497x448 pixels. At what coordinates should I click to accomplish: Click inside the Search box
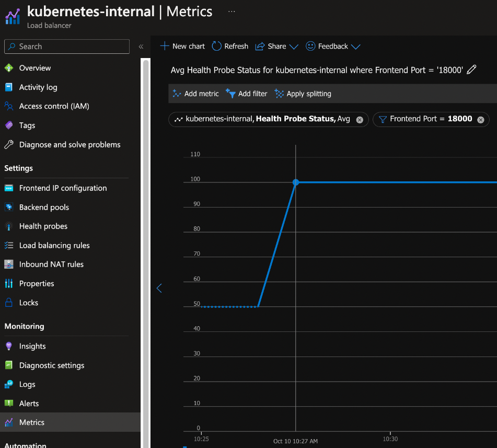click(66, 47)
